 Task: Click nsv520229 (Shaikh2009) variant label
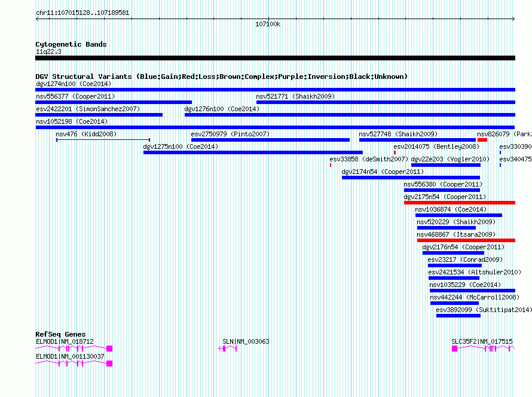[x=456, y=222]
